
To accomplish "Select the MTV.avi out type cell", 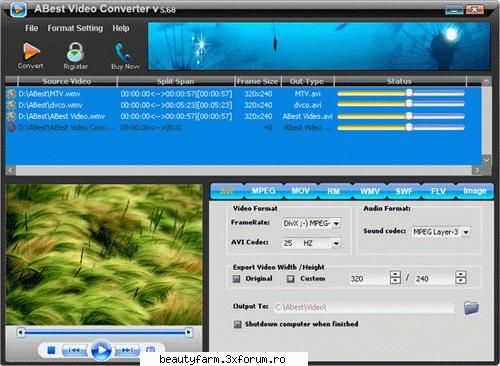I will click(x=307, y=94).
